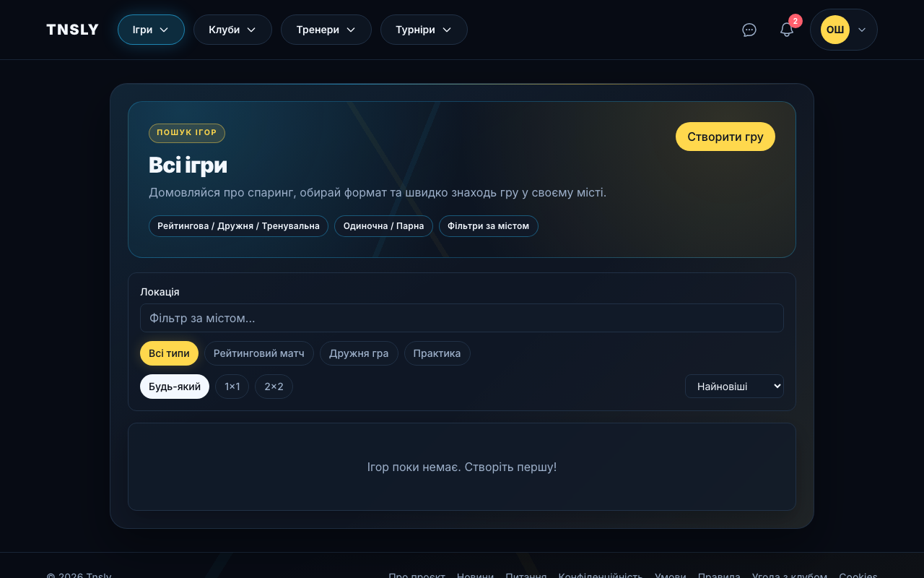Open the notifications bell icon
Viewport: 924px width, 578px height.
pos(787,30)
